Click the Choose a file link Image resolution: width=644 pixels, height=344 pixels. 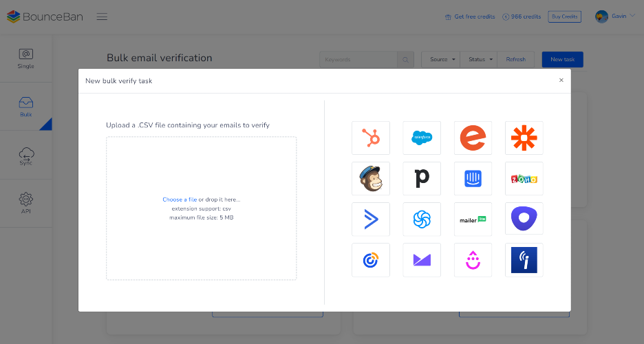point(180,200)
